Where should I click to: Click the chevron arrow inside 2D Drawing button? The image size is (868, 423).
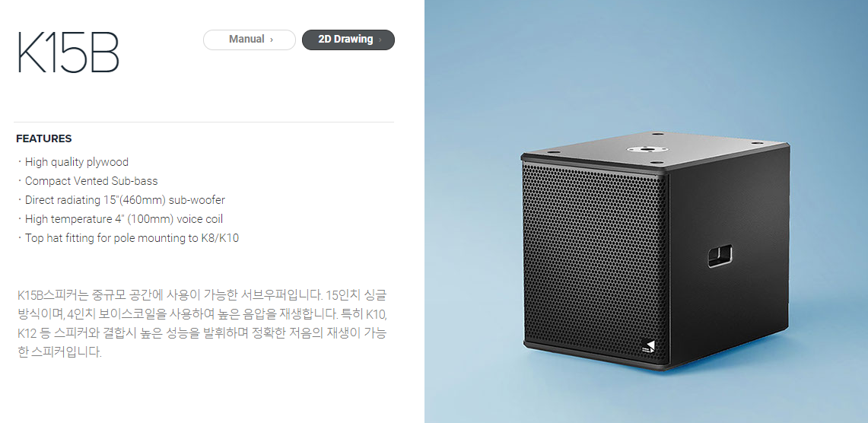tap(380, 40)
